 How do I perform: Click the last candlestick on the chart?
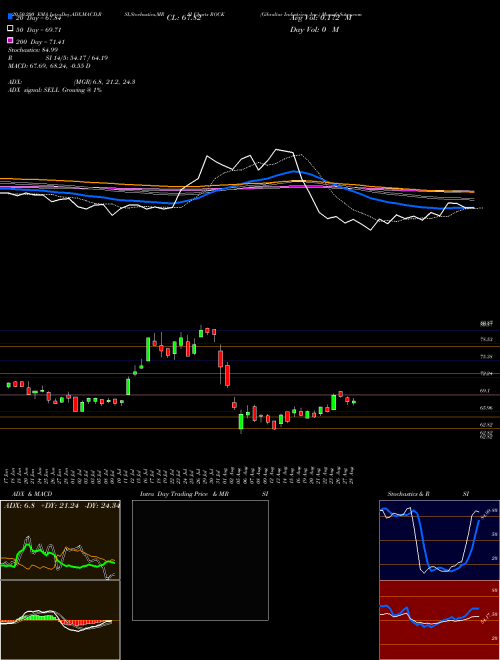click(x=354, y=402)
